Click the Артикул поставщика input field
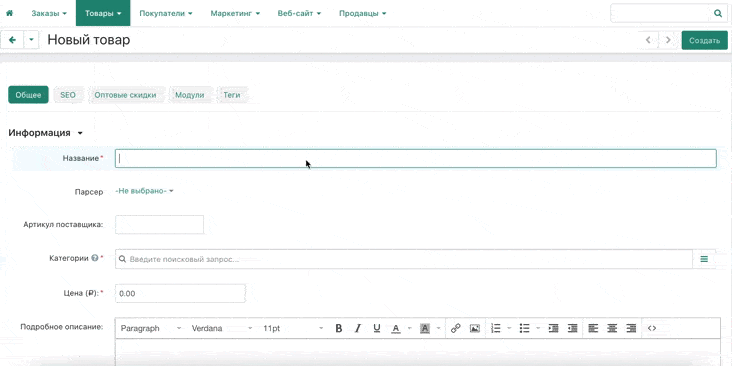This screenshot has width=732, height=366. [159, 225]
